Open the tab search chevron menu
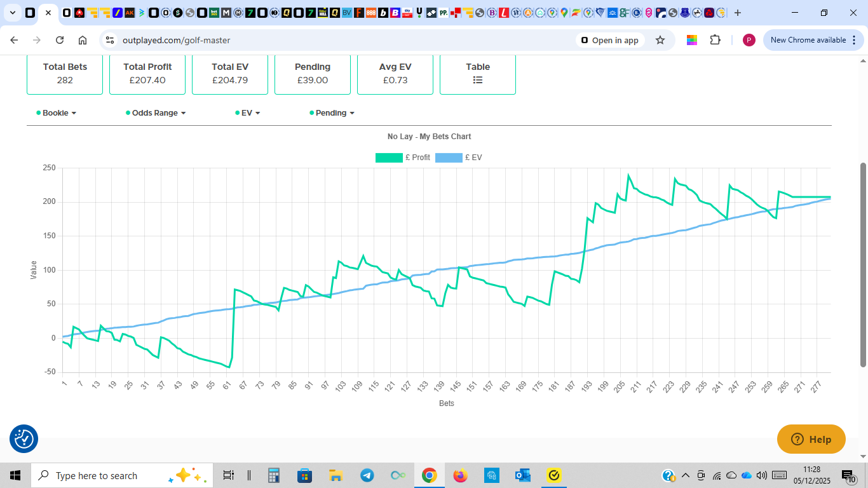 (12, 13)
